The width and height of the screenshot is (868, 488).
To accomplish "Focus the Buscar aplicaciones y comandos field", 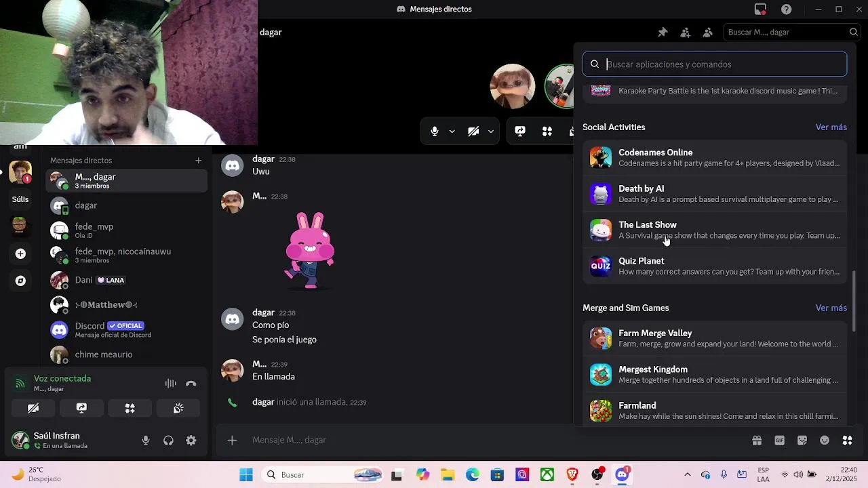I will 715,64.
